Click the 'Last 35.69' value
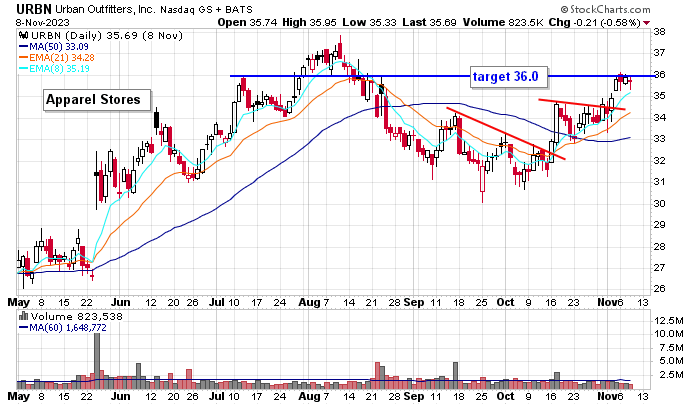This screenshot has width=700, height=405. tap(429, 22)
